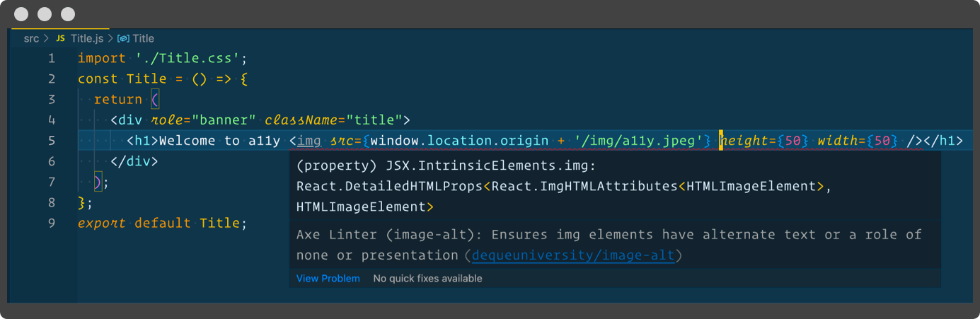Click the Title symbol icon in breadcrumb
The height and width of the screenshot is (319, 980).
(123, 38)
